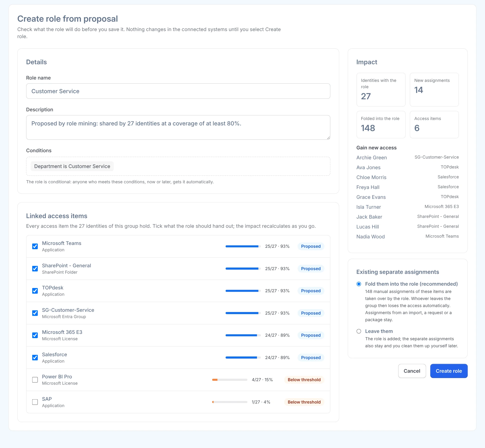
Task: Uncheck the Microsoft Teams access item
Action: [x=35, y=246]
